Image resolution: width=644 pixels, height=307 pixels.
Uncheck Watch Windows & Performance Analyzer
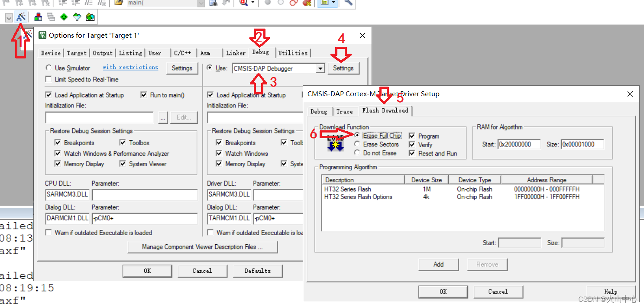click(x=58, y=154)
